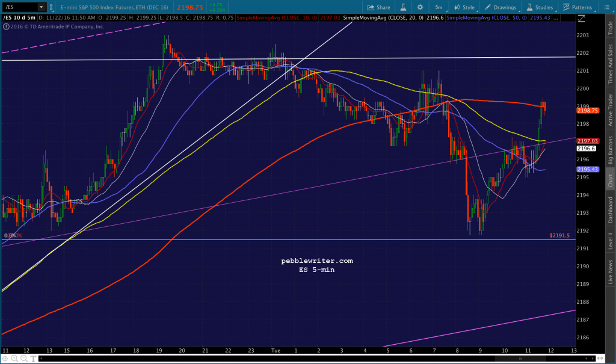Screen dimensions: 616x364
Task: Click the /ES 10 d 5m label
Action: pos(19,17)
